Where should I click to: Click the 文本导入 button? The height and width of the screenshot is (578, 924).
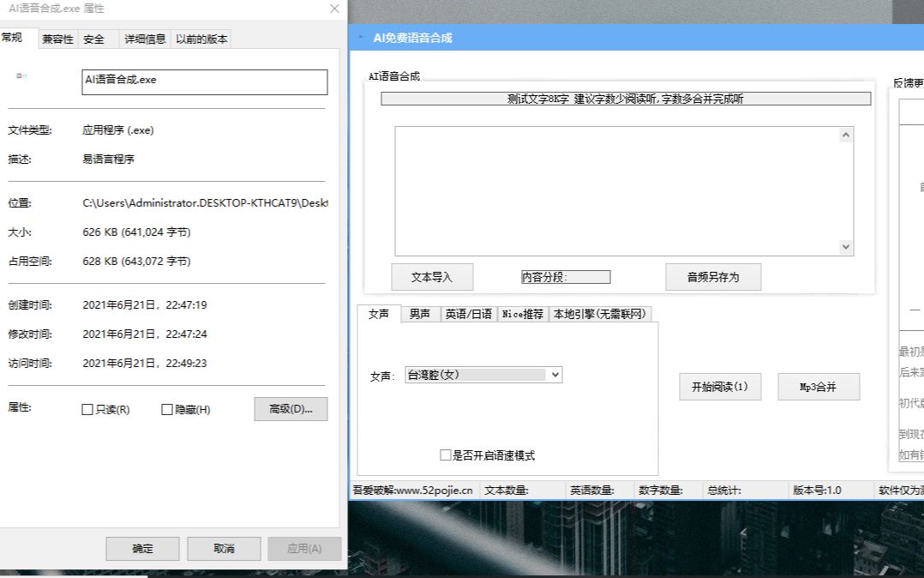431,276
